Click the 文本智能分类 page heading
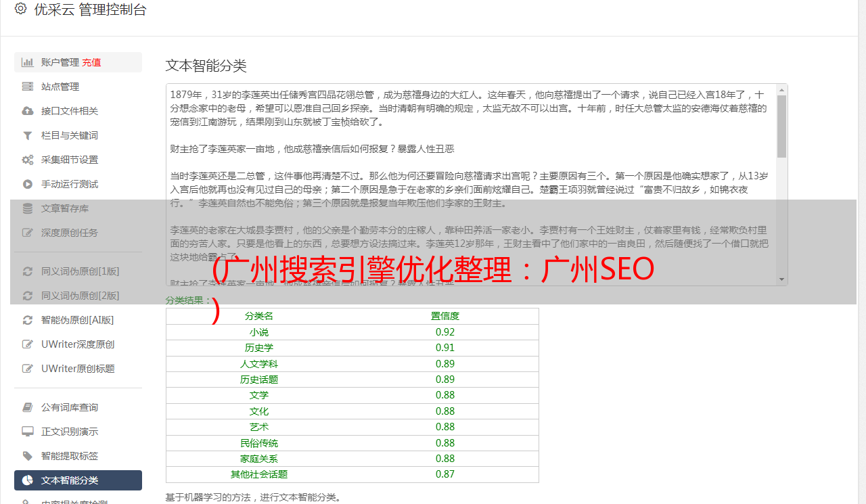The height and width of the screenshot is (504, 866). point(206,66)
